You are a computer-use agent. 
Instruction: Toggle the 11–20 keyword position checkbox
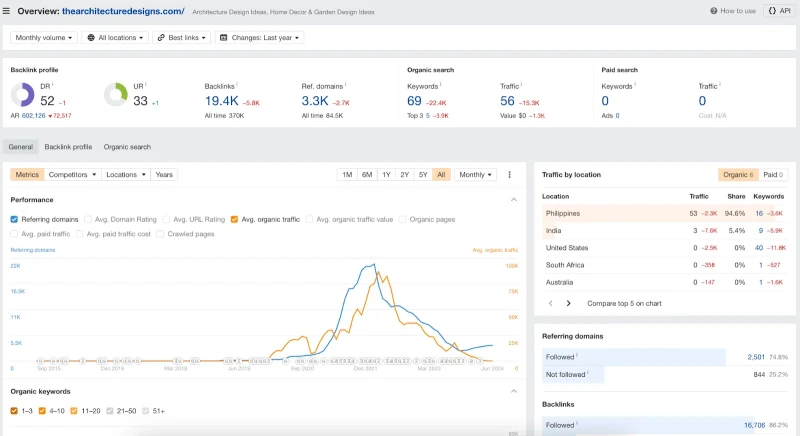click(x=74, y=411)
